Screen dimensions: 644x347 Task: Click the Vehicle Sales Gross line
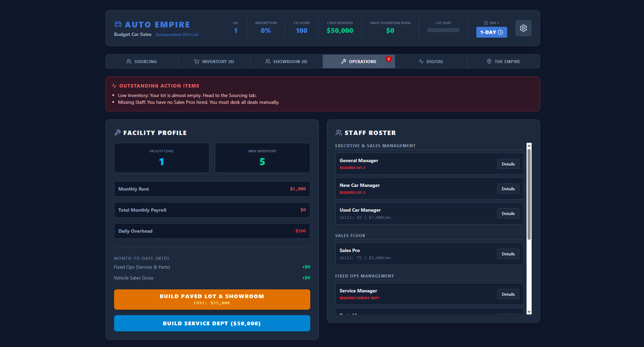tap(212, 278)
